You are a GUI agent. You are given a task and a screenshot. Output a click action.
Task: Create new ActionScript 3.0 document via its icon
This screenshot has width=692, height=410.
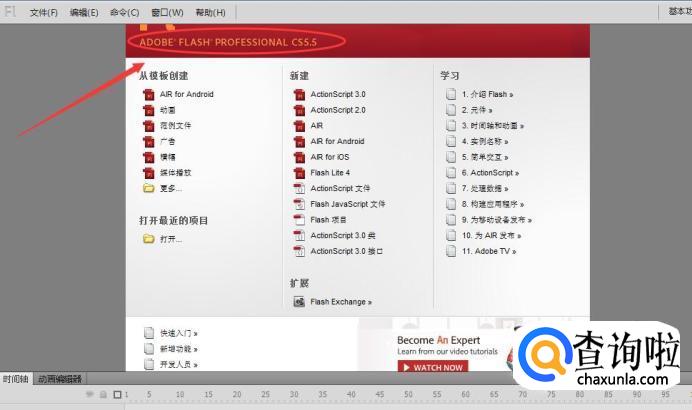[x=299, y=94]
